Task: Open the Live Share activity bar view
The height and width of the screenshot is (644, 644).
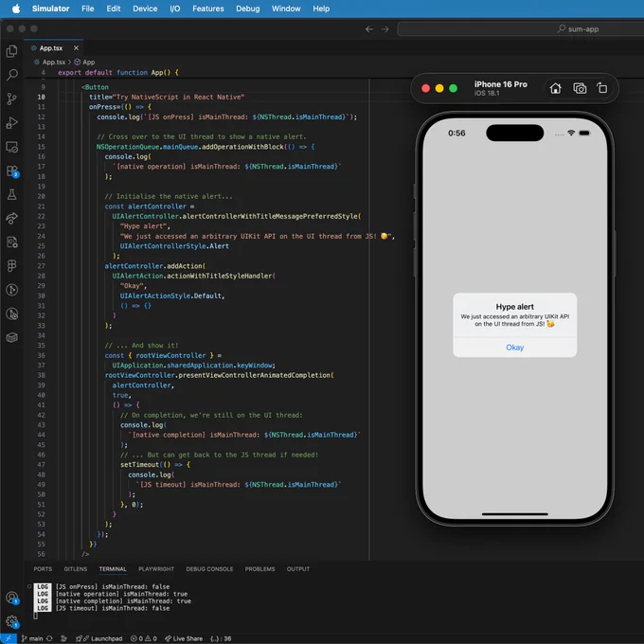Action: coord(12,218)
